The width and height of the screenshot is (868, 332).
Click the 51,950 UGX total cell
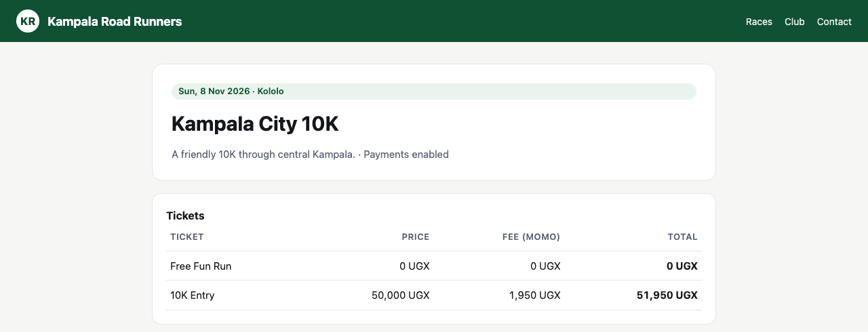667,295
